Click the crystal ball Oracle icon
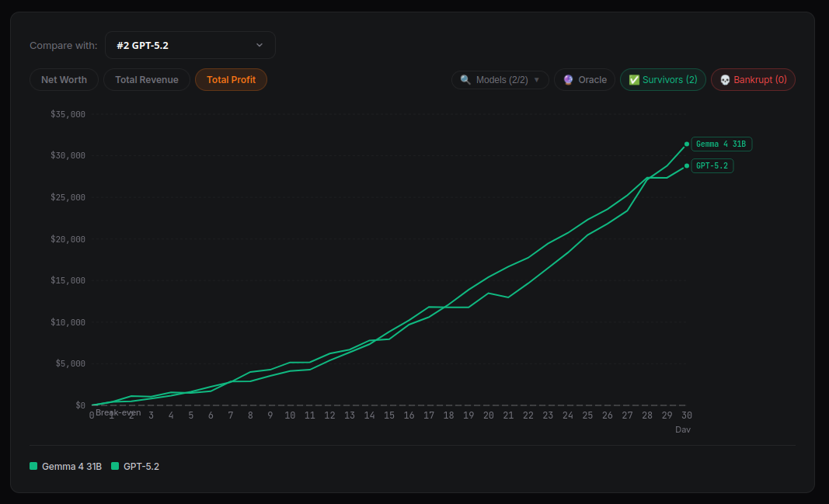The width and height of the screenshot is (829, 504). tap(569, 80)
